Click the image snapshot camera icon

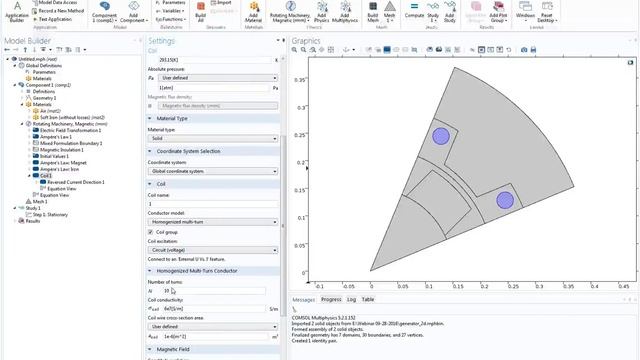pos(524,50)
